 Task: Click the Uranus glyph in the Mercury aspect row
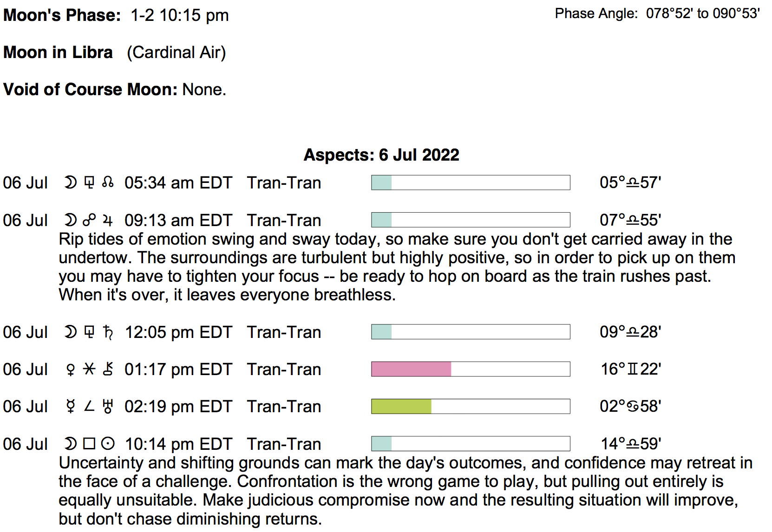pyautogui.click(x=108, y=407)
